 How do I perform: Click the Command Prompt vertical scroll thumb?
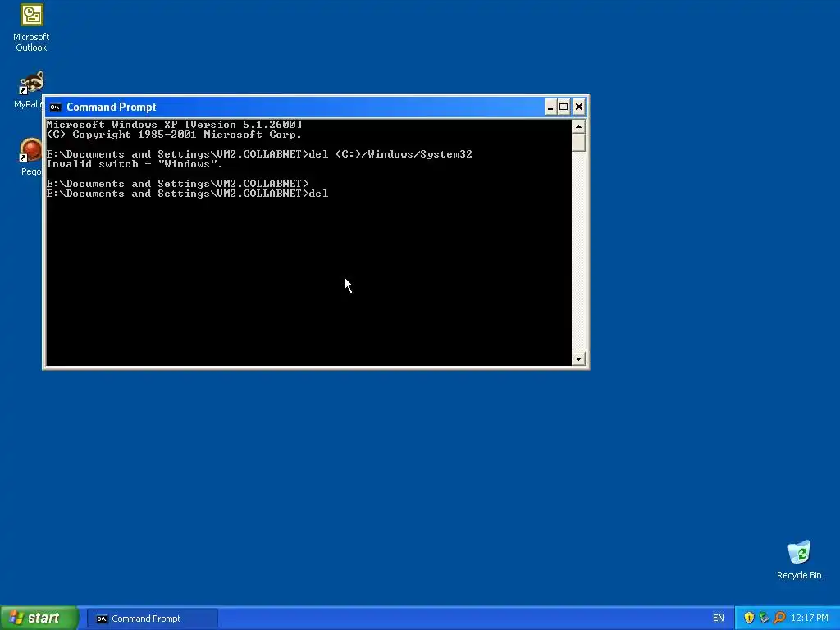tap(578, 143)
